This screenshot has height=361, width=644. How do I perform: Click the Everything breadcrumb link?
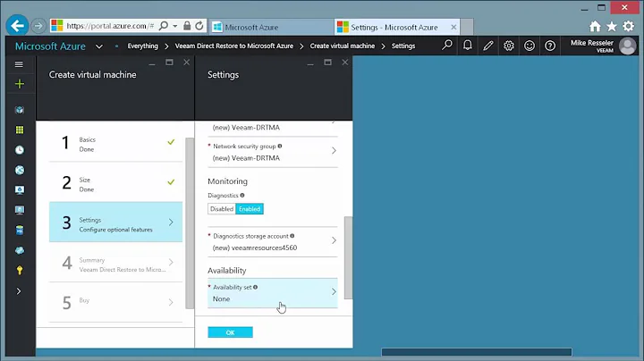(142, 46)
